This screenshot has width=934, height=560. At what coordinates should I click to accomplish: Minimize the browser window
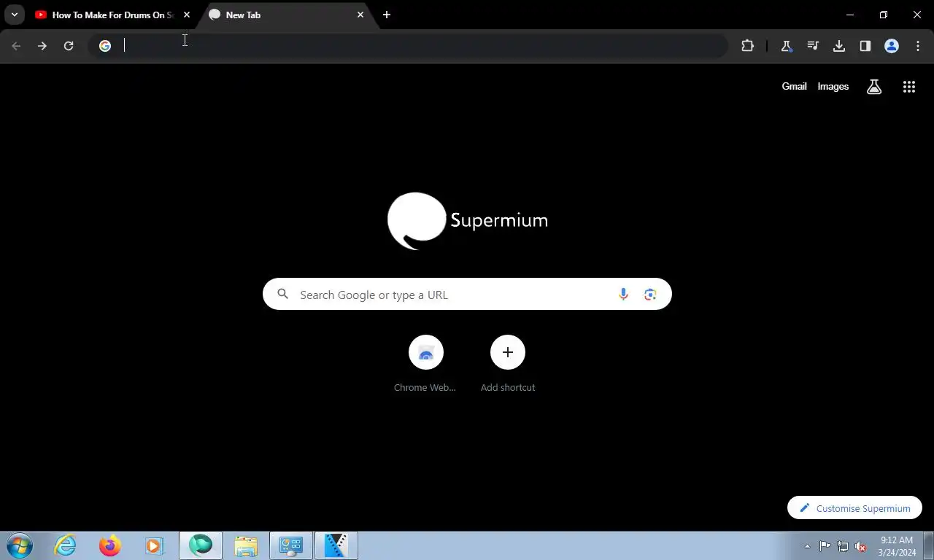(x=850, y=15)
